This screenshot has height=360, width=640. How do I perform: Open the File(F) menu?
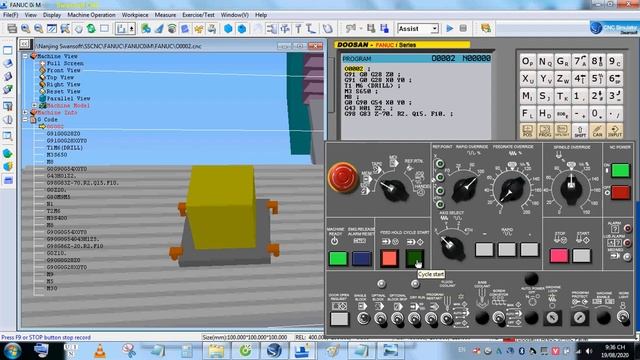(10, 15)
